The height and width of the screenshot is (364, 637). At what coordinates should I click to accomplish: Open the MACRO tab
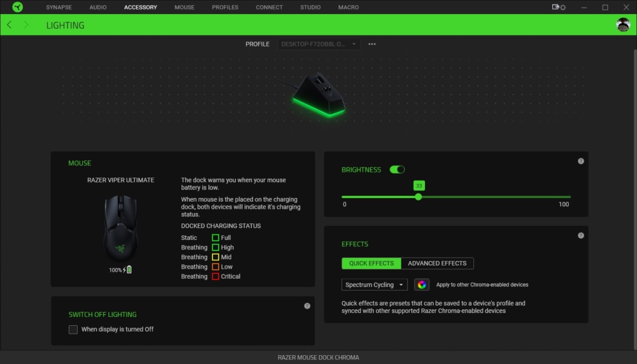(x=348, y=7)
